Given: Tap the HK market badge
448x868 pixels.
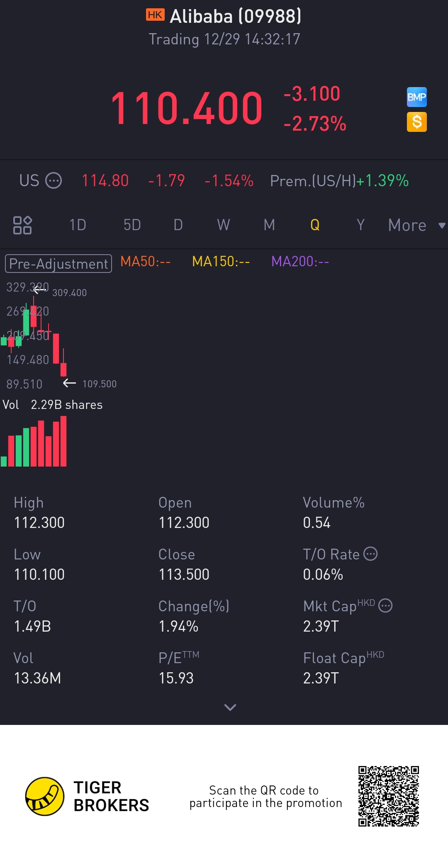Looking at the screenshot, I should (x=155, y=15).
